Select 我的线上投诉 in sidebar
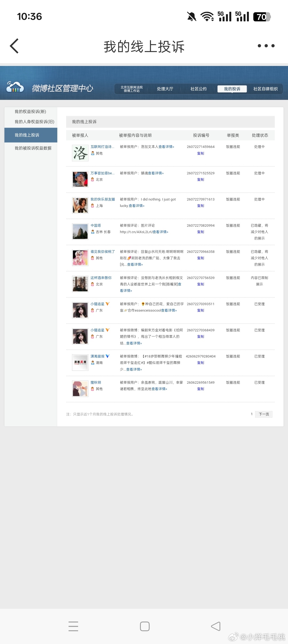Screen dimensions: 288x644 [x=31, y=135]
